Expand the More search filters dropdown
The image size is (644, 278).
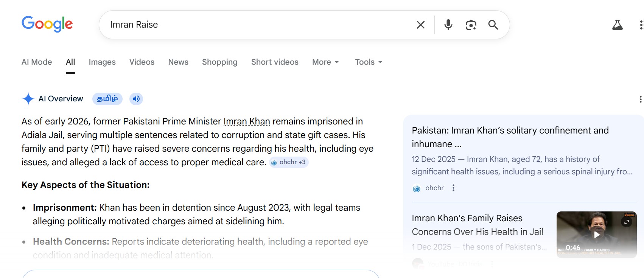pos(325,62)
